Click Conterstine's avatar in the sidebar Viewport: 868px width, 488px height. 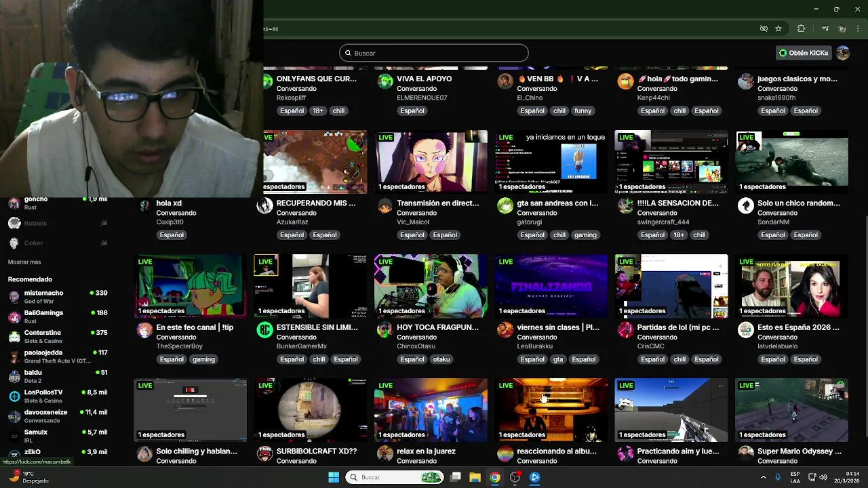click(14, 336)
